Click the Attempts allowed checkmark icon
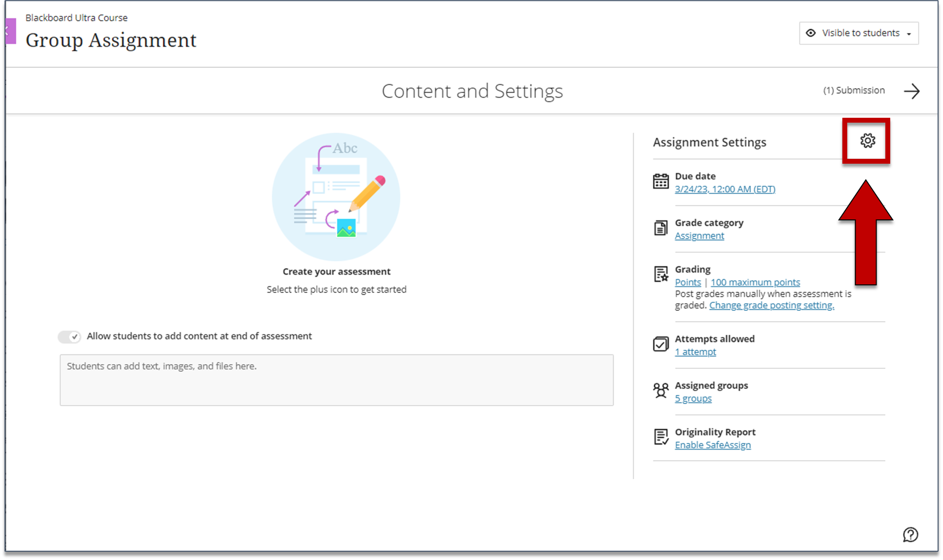Viewport: 943px width, 560px height. (x=661, y=344)
